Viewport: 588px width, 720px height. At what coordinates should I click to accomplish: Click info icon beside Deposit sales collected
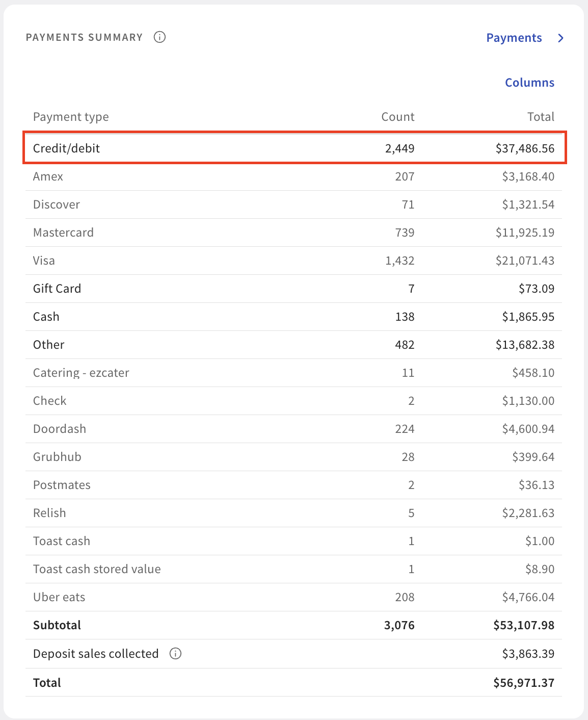pos(175,654)
